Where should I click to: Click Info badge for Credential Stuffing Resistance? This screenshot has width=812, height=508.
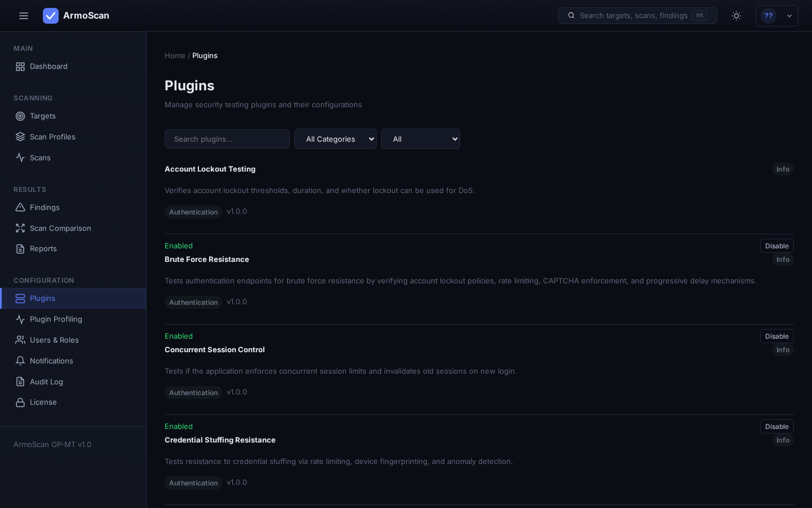(x=783, y=440)
